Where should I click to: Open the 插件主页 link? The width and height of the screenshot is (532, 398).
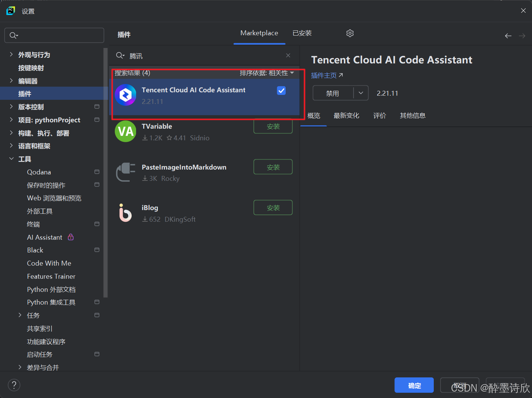pyautogui.click(x=327, y=75)
